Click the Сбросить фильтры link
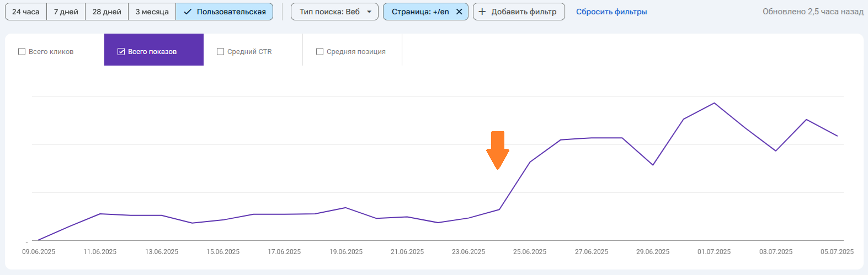 (611, 12)
